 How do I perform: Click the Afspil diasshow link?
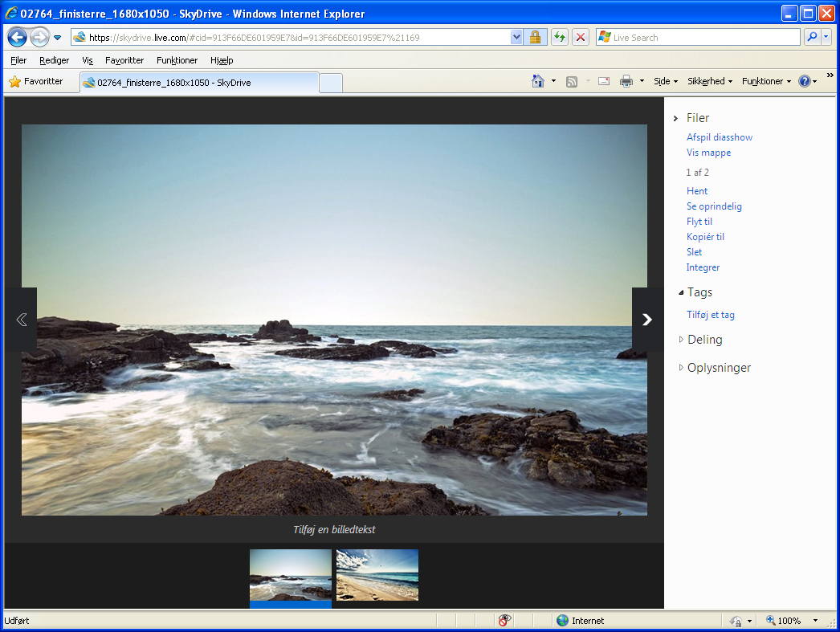(720, 137)
